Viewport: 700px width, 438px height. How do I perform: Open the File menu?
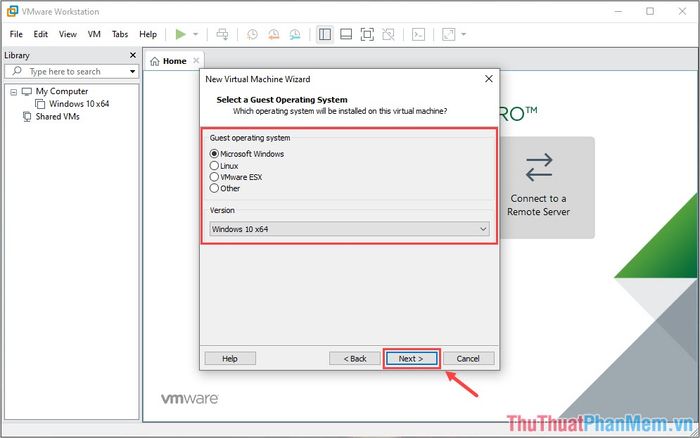click(x=16, y=34)
